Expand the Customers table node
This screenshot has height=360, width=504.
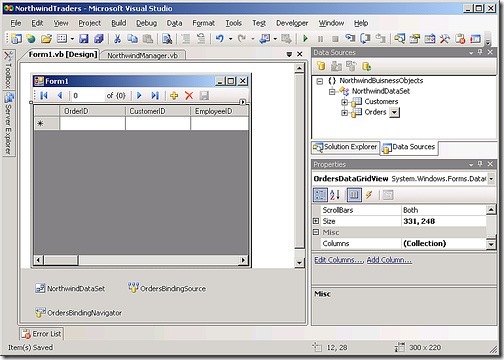click(344, 102)
